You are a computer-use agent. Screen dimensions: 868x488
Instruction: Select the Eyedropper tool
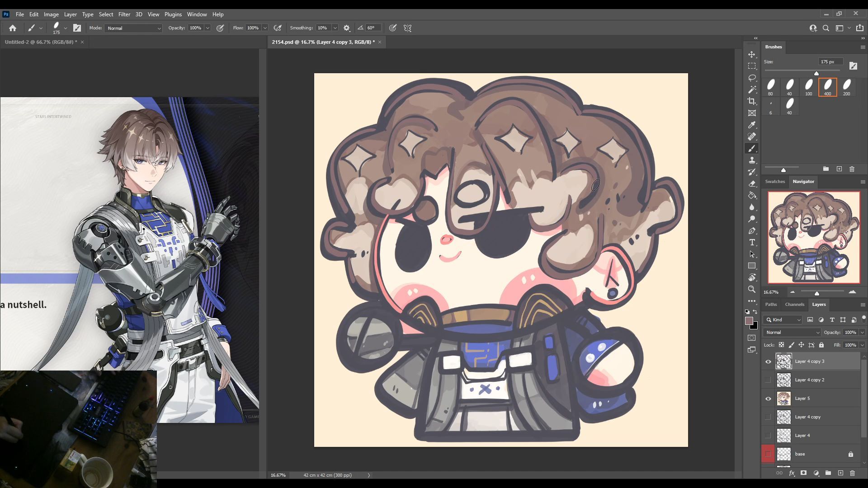752,125
